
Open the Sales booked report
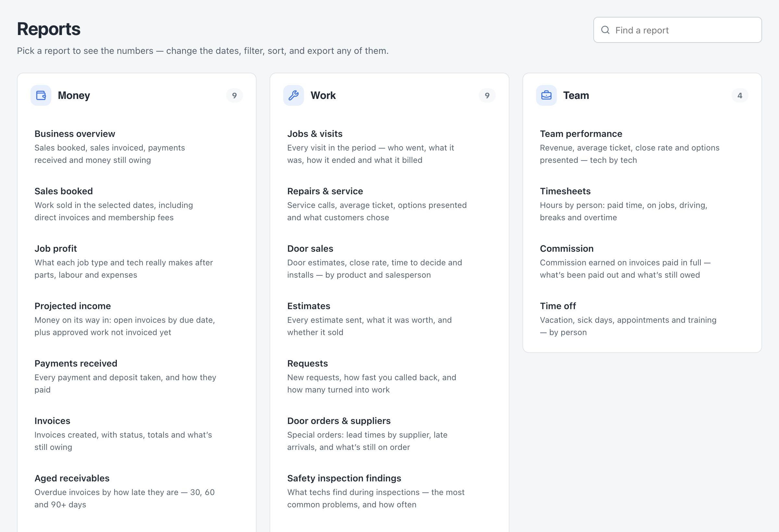coord(137,204)
